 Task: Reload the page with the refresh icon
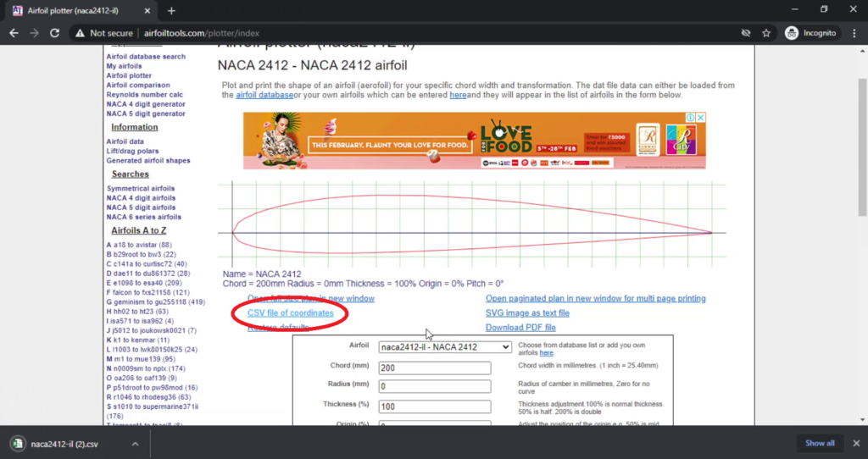point(54,33)
